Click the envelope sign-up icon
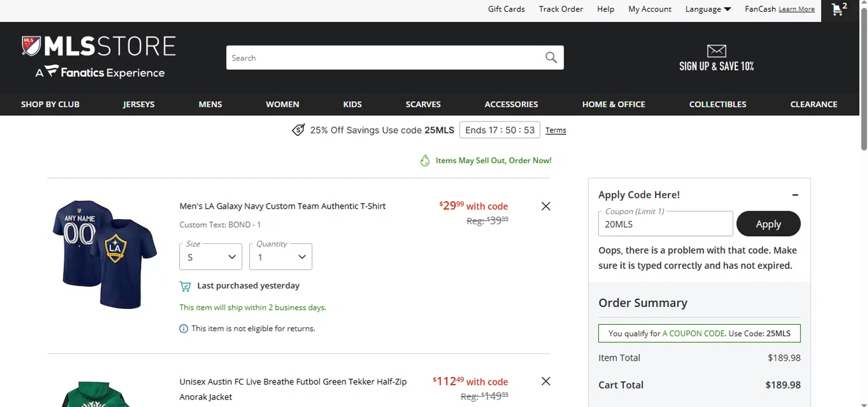868x407 pixels. (716, 51)
